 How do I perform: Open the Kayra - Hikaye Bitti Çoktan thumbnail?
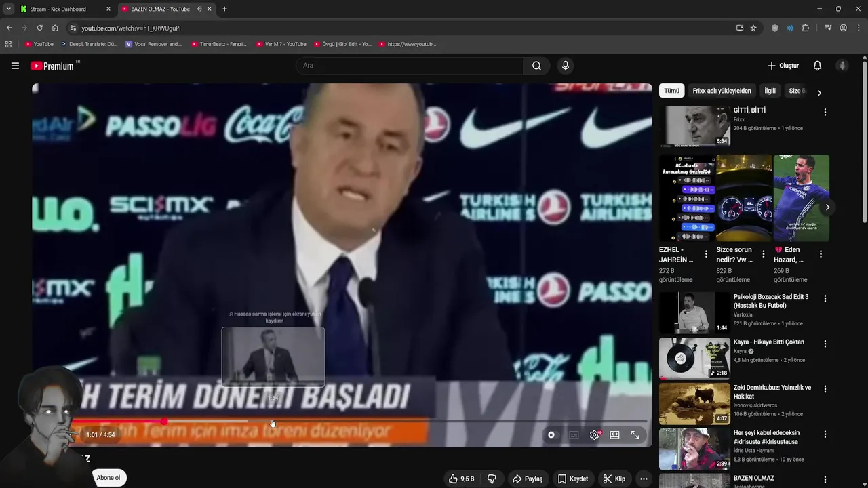click(x=694, y=358)
